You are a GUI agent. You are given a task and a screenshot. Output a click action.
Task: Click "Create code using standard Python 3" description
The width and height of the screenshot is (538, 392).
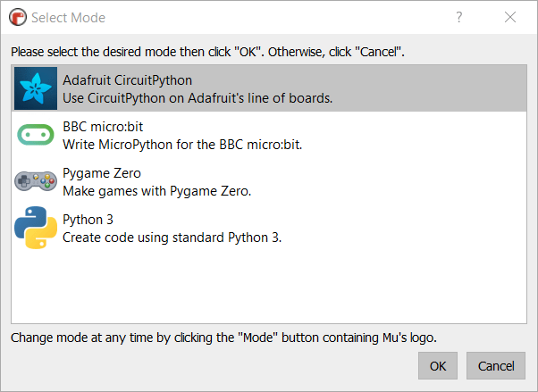[x=172, y=237]
